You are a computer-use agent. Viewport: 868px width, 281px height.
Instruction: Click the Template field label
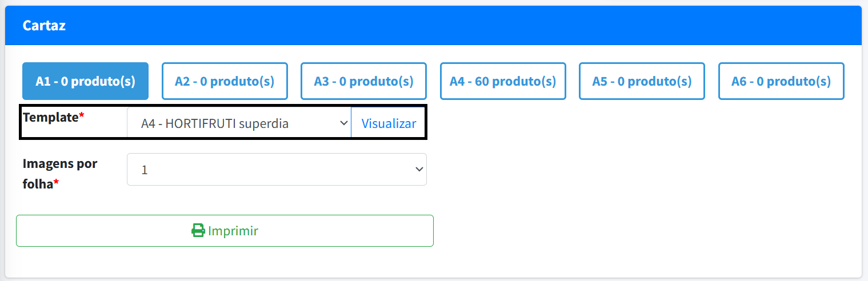(50, 117)
